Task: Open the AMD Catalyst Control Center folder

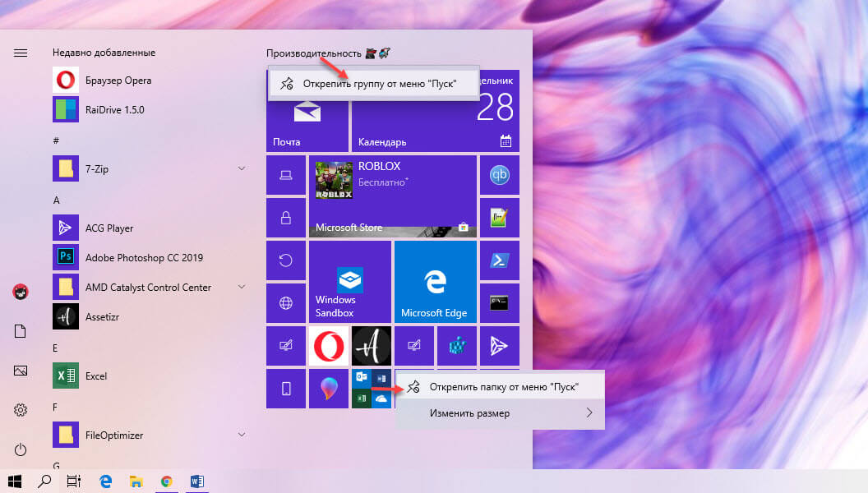Action: click(x=150, y=287)
